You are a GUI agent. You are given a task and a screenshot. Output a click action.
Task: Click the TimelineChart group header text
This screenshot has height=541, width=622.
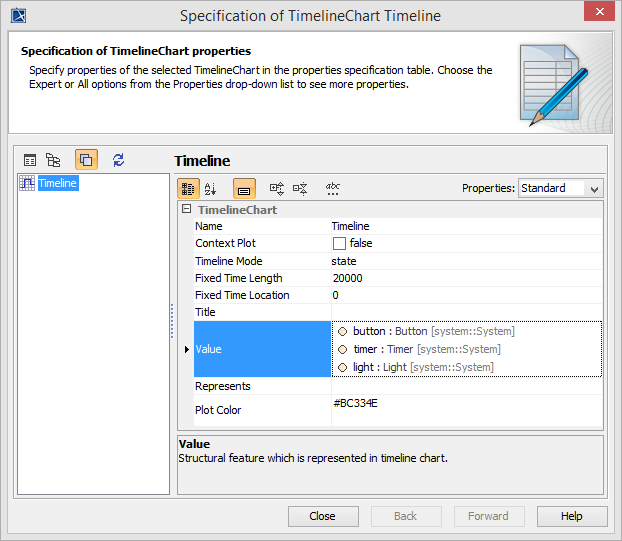click(237, 210)
